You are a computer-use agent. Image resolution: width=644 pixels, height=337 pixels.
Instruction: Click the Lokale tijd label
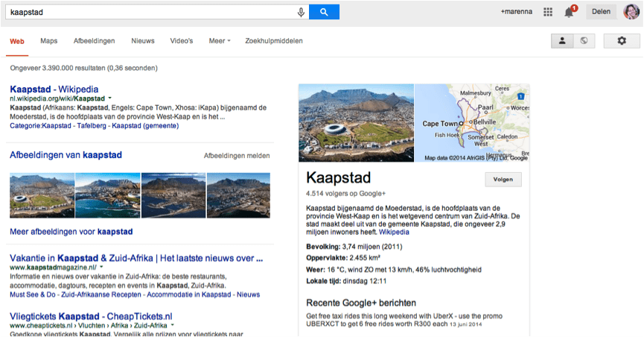324,281
